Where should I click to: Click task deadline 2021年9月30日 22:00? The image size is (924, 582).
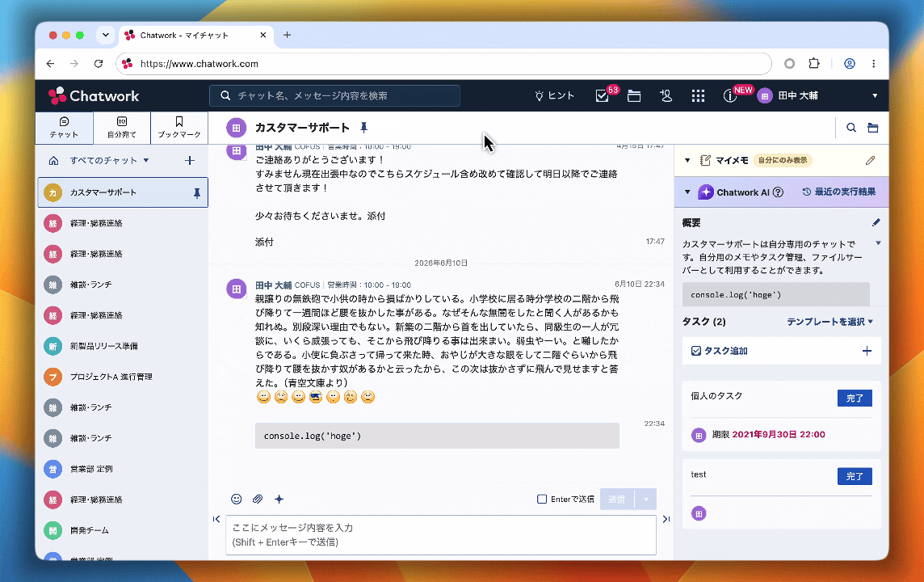click(x=778, y=435)
